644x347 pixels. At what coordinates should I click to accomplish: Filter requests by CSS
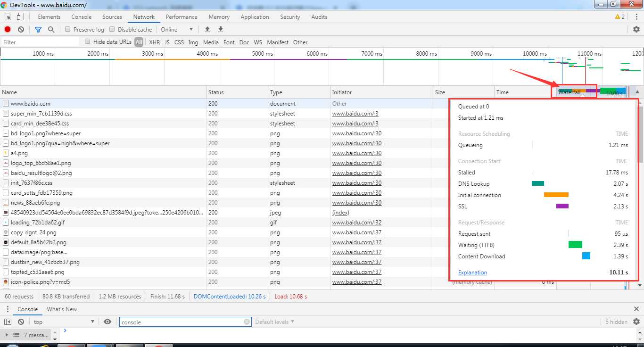[179, 42]
